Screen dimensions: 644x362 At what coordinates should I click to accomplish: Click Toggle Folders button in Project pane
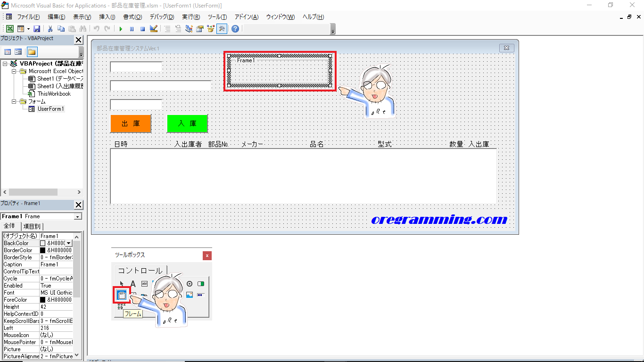point(32,52)
